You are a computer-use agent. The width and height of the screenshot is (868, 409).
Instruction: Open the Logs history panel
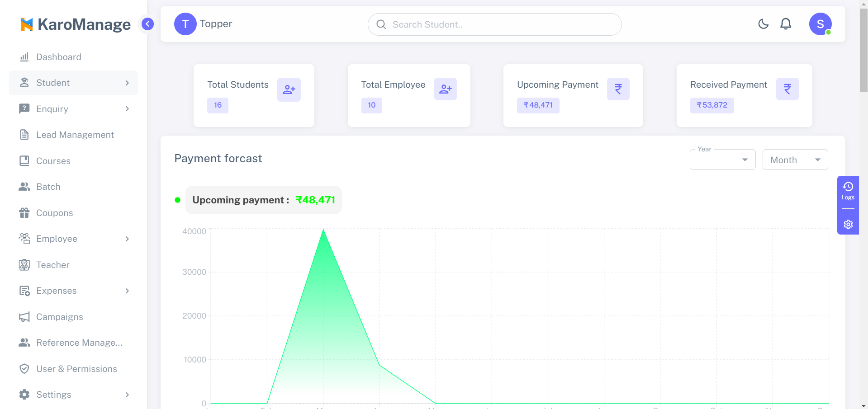848,191
